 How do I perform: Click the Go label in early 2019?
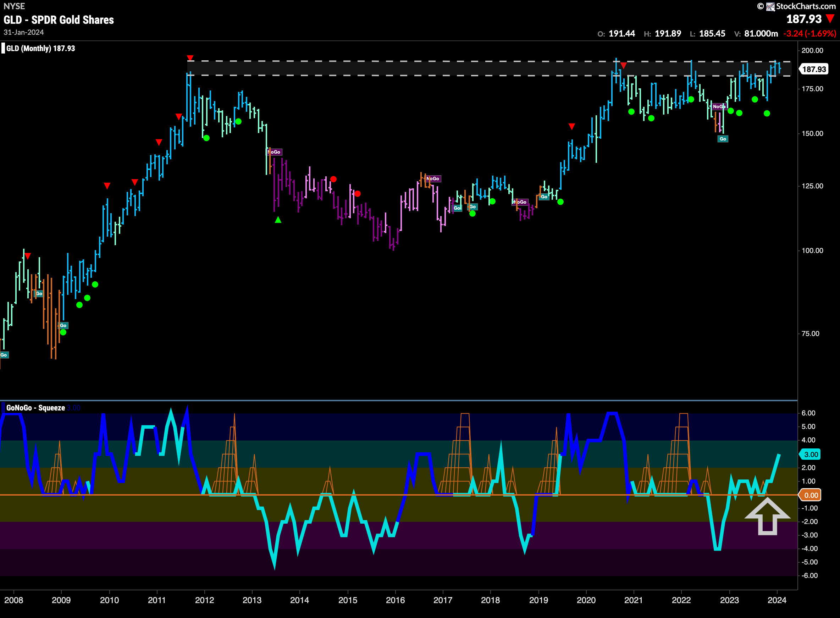544,197
